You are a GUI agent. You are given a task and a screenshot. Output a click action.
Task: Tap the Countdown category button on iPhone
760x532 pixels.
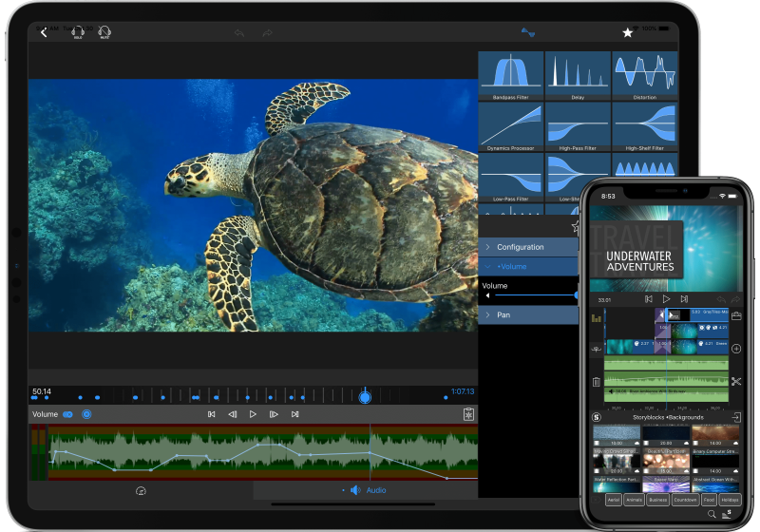tap(684, 499)
